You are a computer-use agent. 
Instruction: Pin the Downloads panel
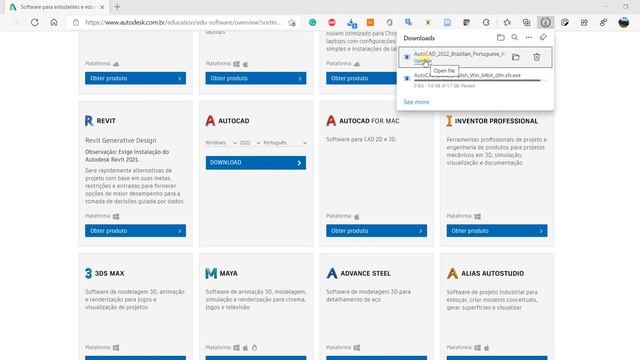[543, 38]
